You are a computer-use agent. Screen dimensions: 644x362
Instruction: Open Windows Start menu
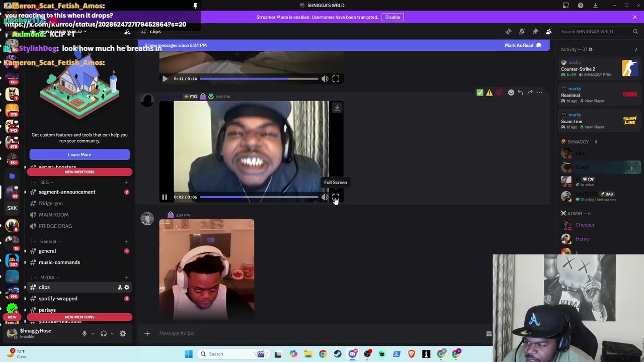189,354
